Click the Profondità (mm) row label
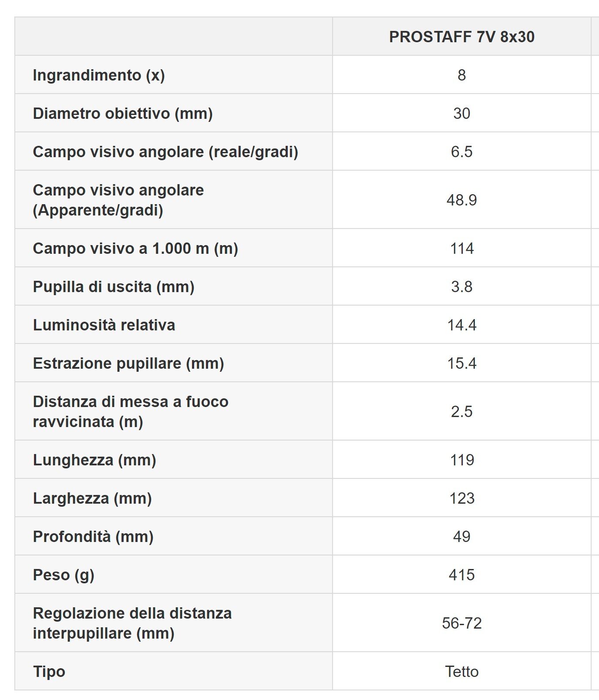The image size is (599, 700). click(93, 537)
